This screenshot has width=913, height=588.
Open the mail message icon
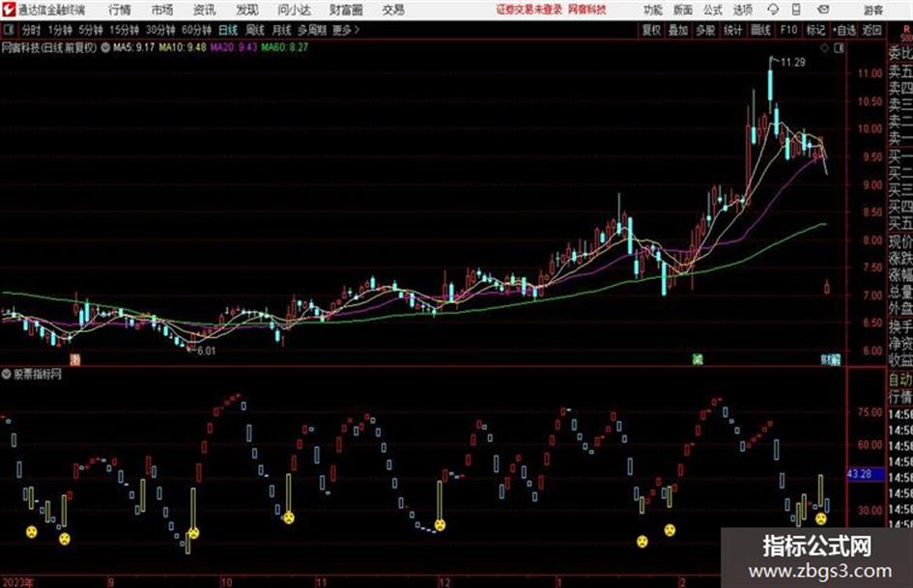pyautogui.click(x=823, y=10)
